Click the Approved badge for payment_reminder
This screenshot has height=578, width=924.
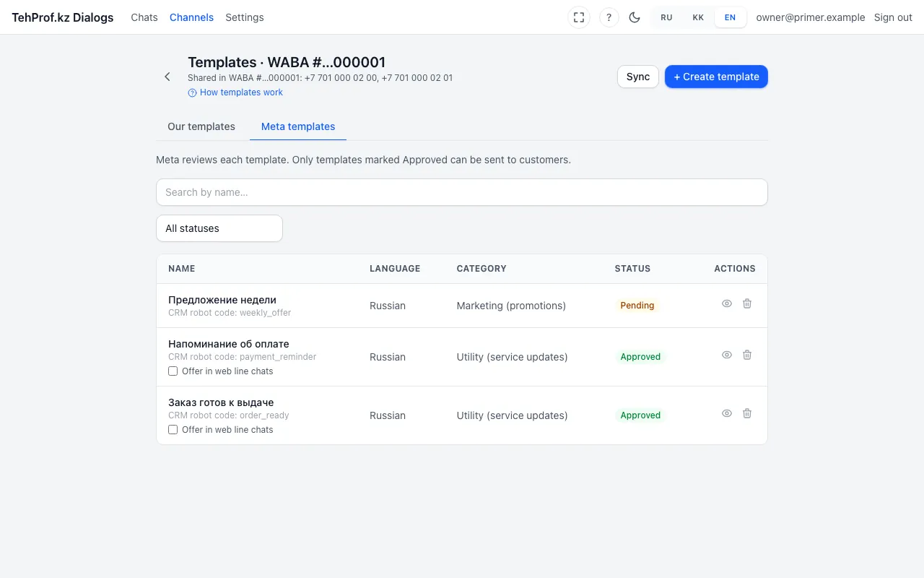(x=640, y=357)
